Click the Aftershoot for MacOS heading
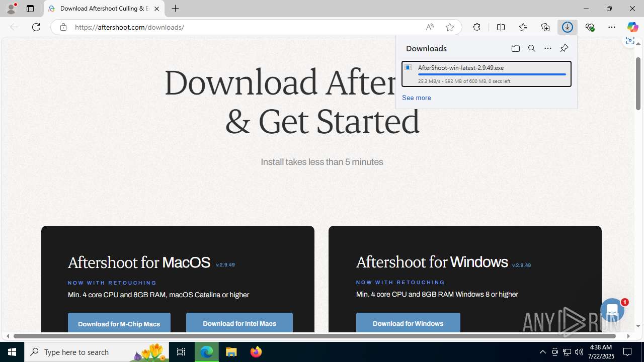Viewport: 644px width, 362px height. pos(139,262)
